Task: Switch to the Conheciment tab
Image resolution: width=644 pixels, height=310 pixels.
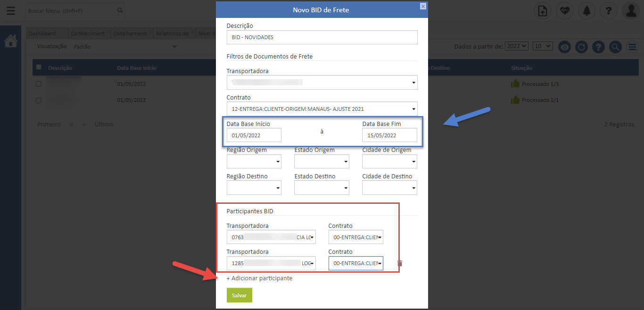Action: 88,34
